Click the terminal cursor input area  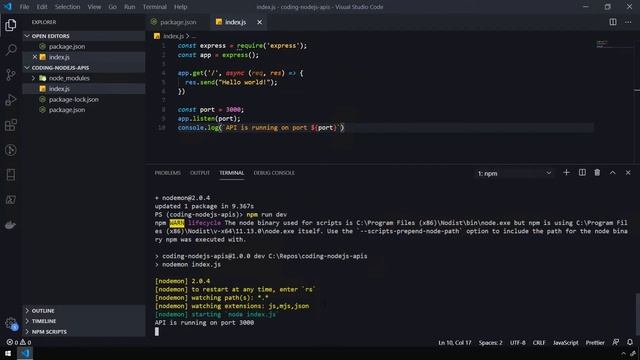pyautogui.click(x=157, y=331)
